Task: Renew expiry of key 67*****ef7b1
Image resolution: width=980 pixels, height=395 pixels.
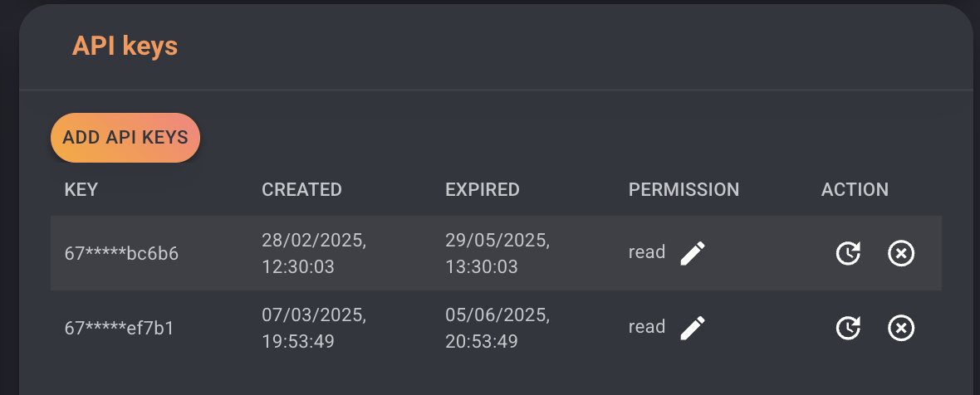Action: pyautogui.click(x=848, y=328)
